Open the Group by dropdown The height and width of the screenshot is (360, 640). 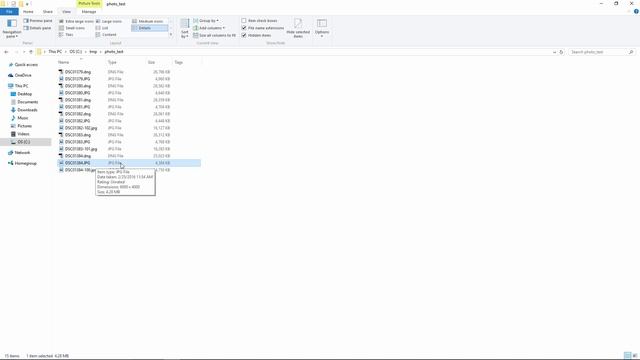206,20
